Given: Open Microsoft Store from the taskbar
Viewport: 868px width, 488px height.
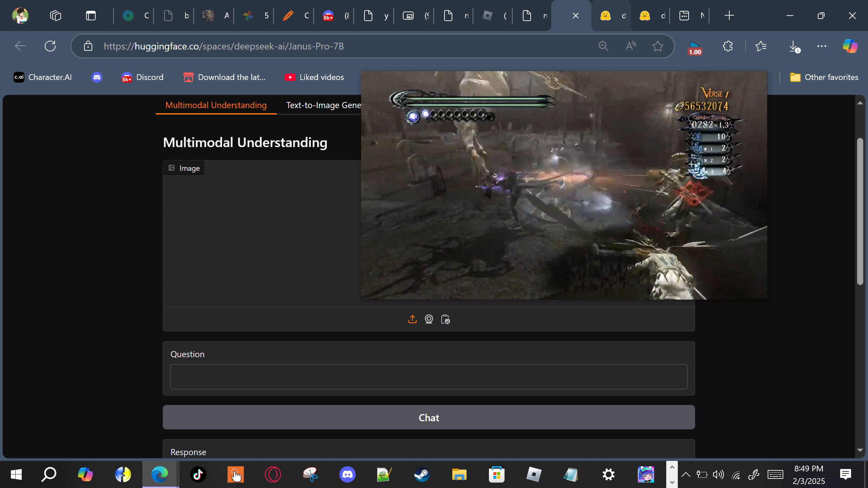Looking at the screenshot, I should click(496, 474).
